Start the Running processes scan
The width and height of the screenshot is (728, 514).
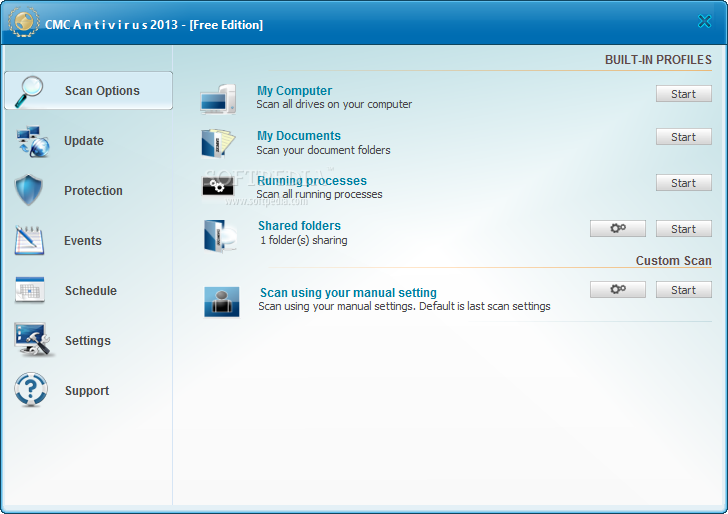(683, 183)
